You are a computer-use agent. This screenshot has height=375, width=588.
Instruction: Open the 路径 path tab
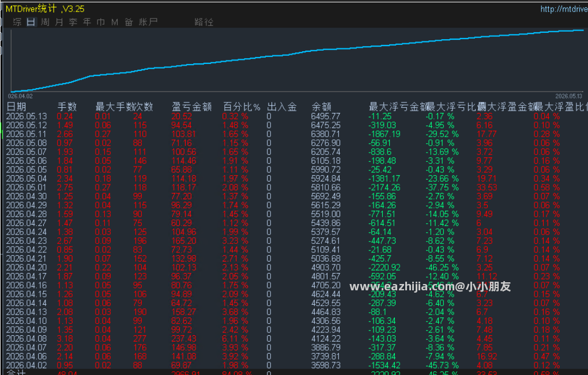(204, 22)
